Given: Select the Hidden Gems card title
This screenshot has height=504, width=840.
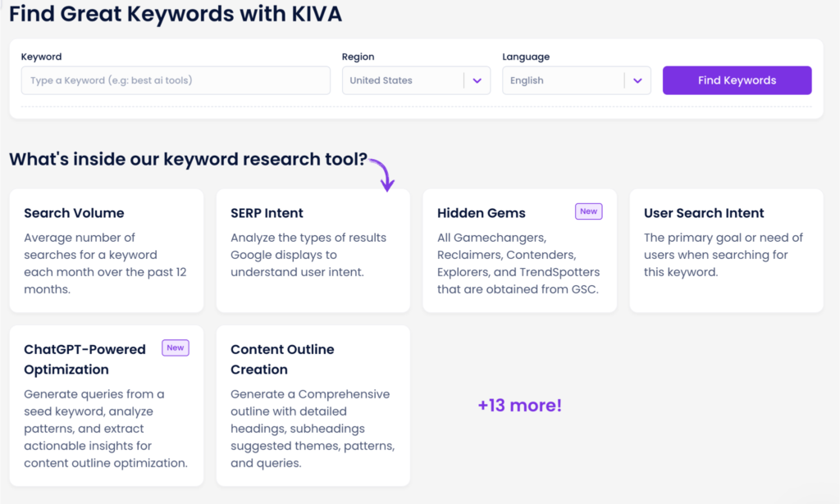Looking at the screenshot, I should (x=481, y=213).
